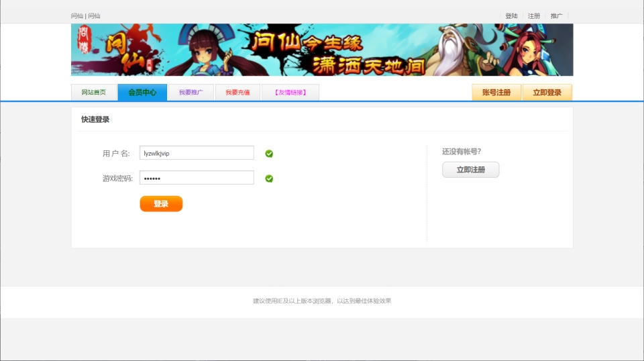Click the top 注册 link
Image resolution: width=644 pixels, height=361 pixels.
coord(534,16)
